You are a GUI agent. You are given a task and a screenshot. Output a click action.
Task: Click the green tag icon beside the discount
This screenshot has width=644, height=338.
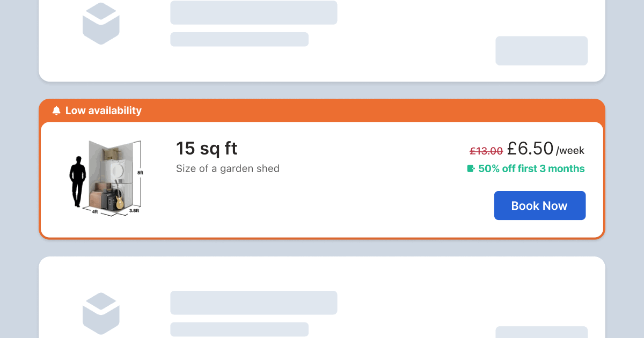pyautogui.click(x=471, y=168)
